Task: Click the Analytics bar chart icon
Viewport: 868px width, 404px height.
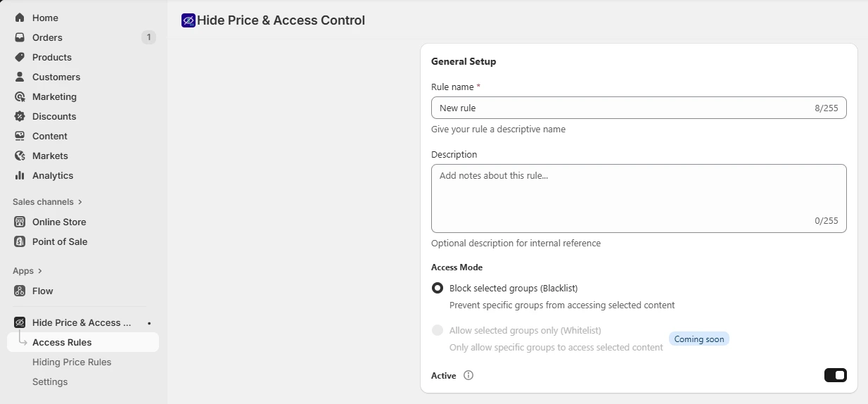Action: pos(20,175)
